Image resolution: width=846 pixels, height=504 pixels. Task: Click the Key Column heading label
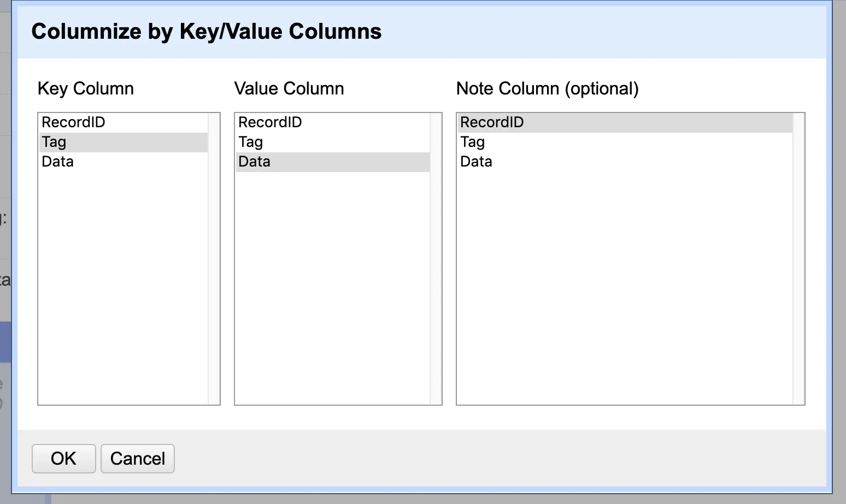pyautogui.click(x=85, y=88)
